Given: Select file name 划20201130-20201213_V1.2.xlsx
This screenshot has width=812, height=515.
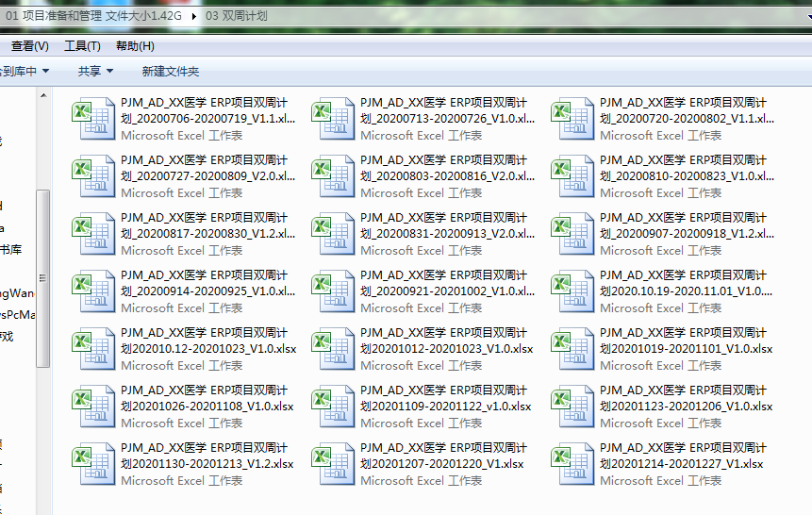Looking at the screenshot, I should 207,464.
